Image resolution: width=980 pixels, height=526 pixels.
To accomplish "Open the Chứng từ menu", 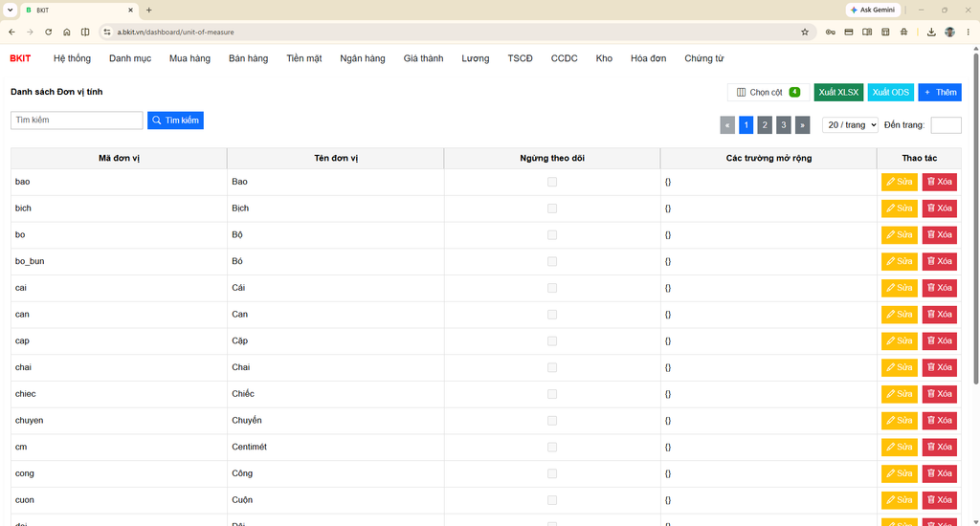I will coord(703,58).
